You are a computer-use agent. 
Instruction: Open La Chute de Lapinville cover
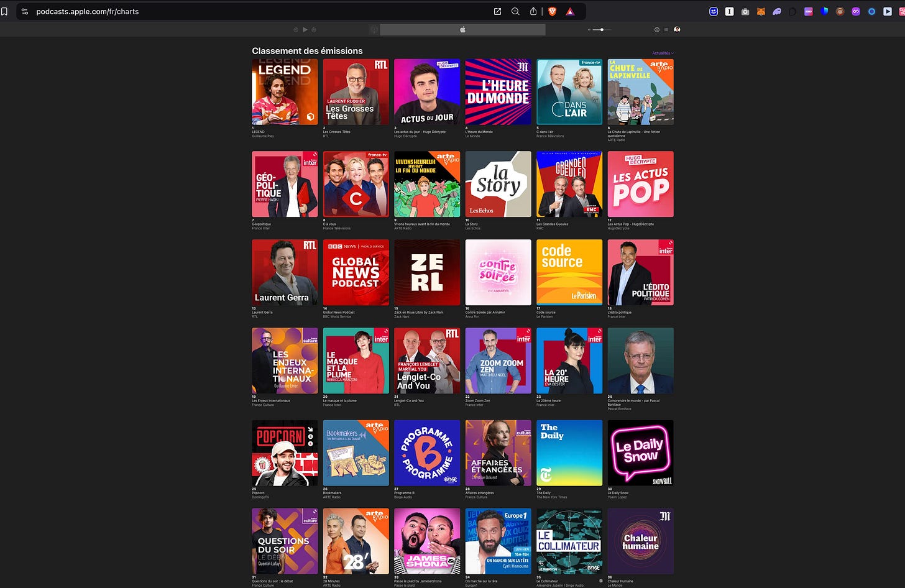click(641, 92)
